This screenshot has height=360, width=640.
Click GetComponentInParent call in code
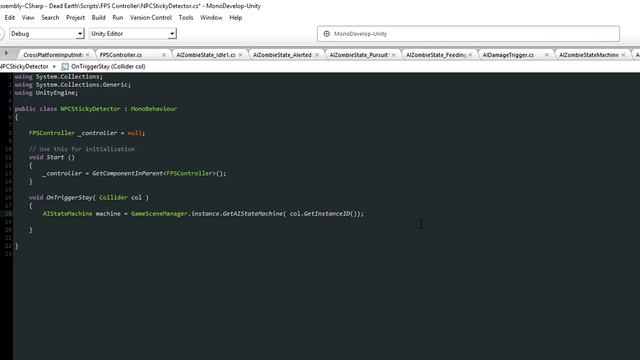(x=127, y=173)
